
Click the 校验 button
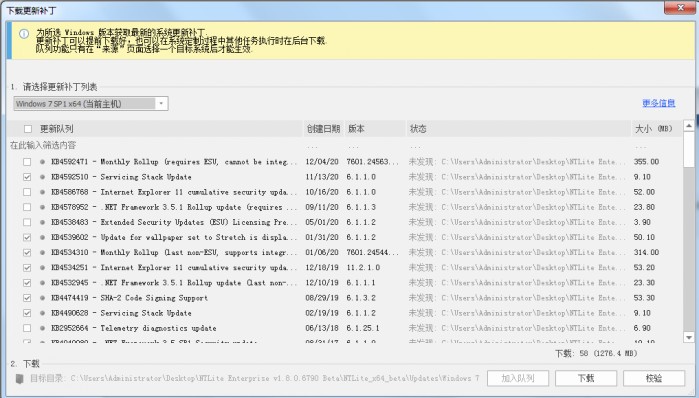(654, 378)
